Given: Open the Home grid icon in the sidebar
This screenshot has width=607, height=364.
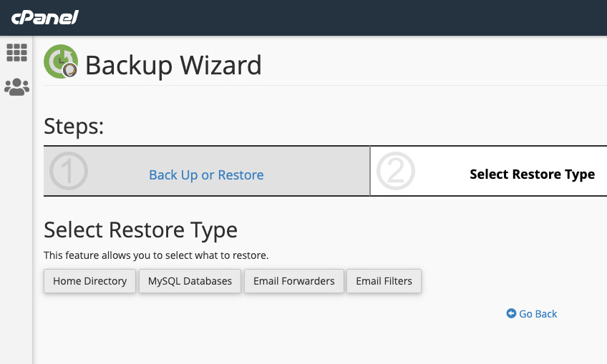Looking at the screenshot, I should [16, 52].
